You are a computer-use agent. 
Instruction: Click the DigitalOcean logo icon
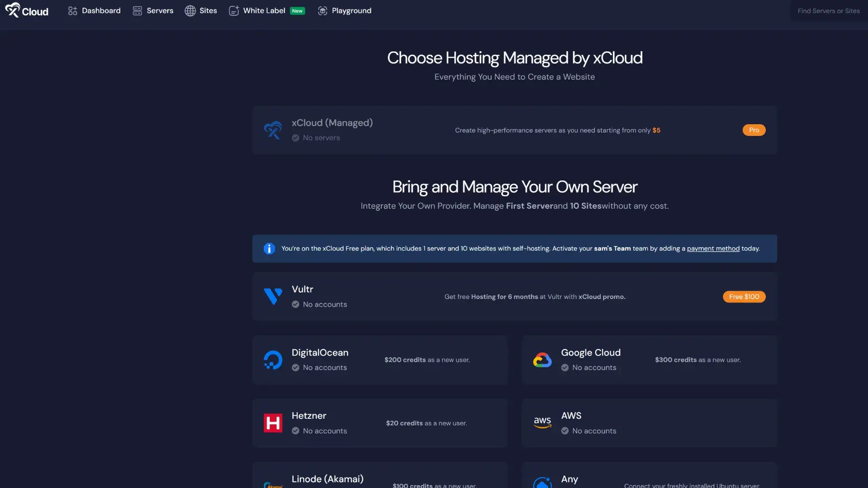[273, 360]
